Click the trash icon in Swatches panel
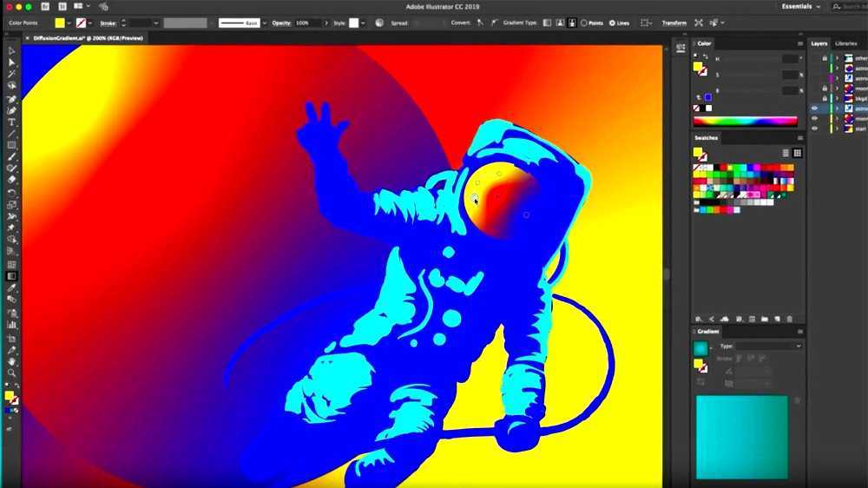The image size is (868, 488). [790, 319]
